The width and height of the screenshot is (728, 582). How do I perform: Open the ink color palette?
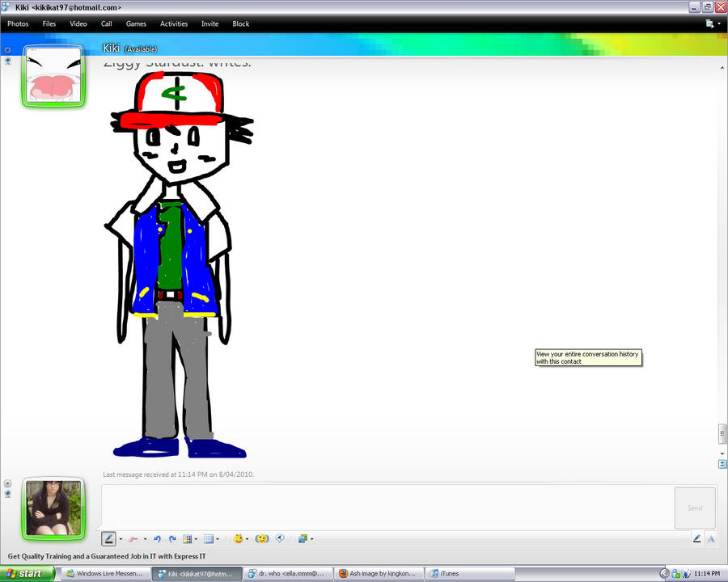point(187,539)
